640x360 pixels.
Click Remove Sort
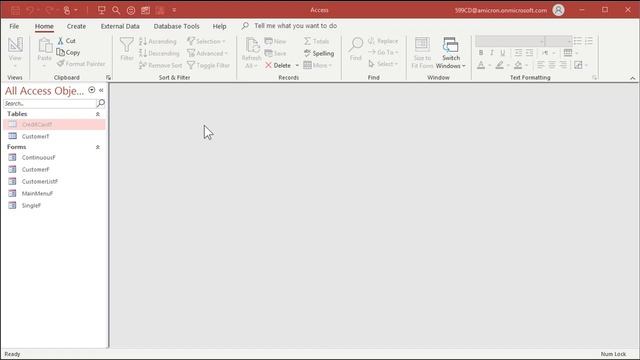[160, 65]
